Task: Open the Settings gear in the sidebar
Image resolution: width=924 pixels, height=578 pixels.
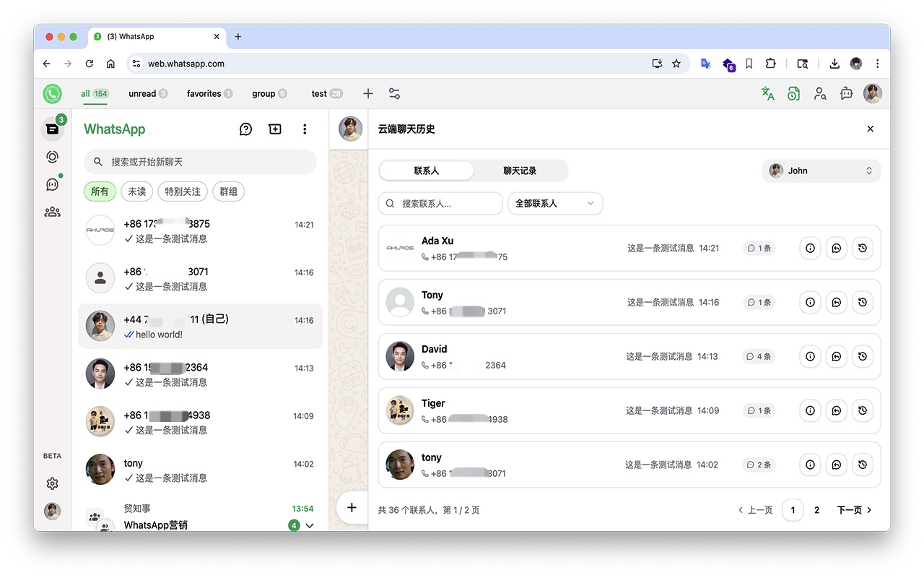Action: point(52,483)
